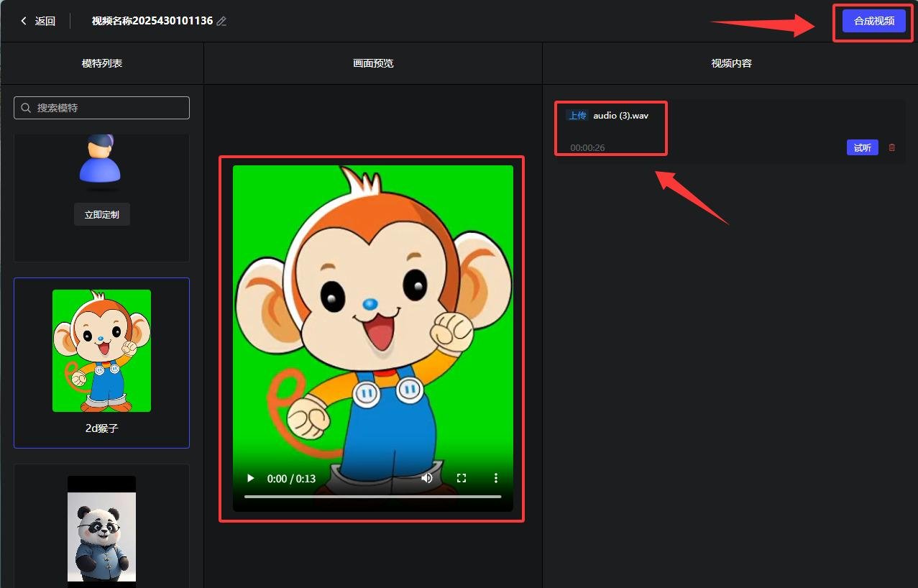Viewport: 918px width, 588px height.
Task: Enter fullscreen on the preview video
Action: point(462,478)
